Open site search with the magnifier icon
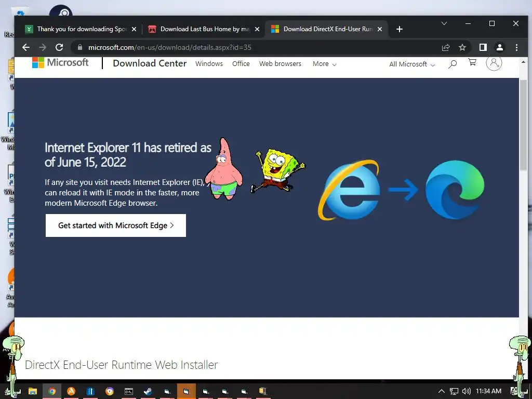The width and height of the screenshot is (532, 399). [453, 64]
